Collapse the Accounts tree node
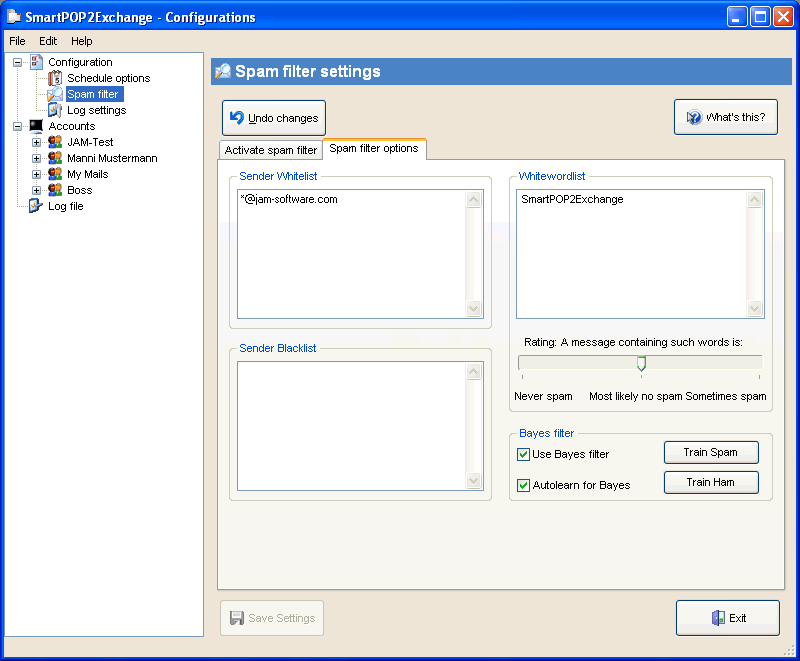Screen dimensions: 800x661 [x=17, y=126]
